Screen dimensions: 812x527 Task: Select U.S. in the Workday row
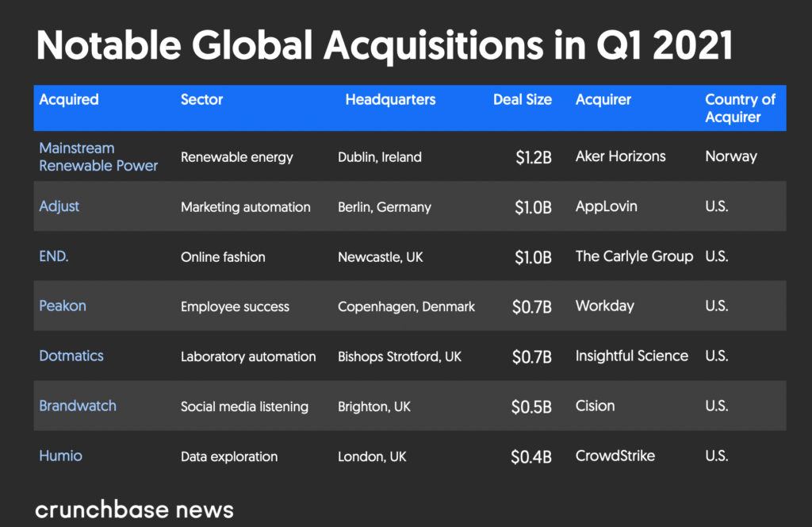[x=717, y=306]
